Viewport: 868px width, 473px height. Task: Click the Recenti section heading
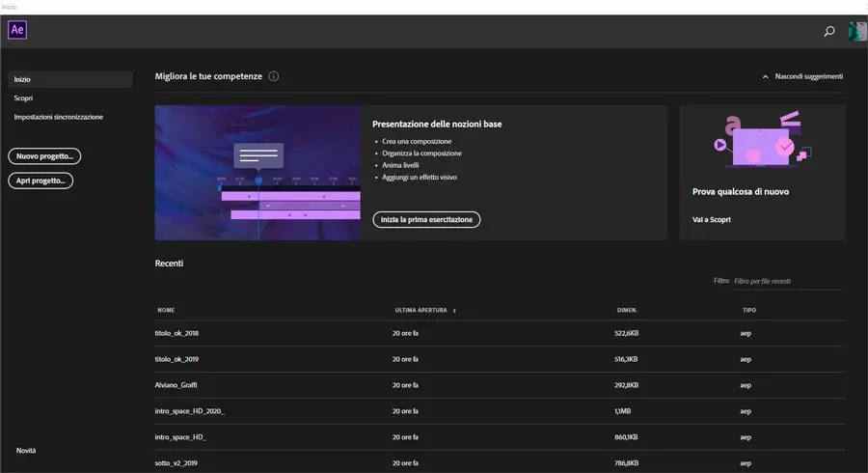[169, 264]
